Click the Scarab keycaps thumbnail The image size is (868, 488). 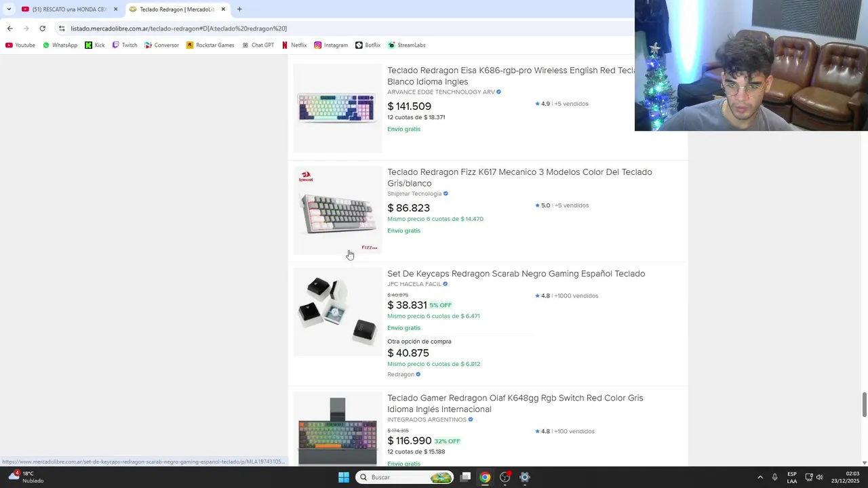(x=337, y=312)
